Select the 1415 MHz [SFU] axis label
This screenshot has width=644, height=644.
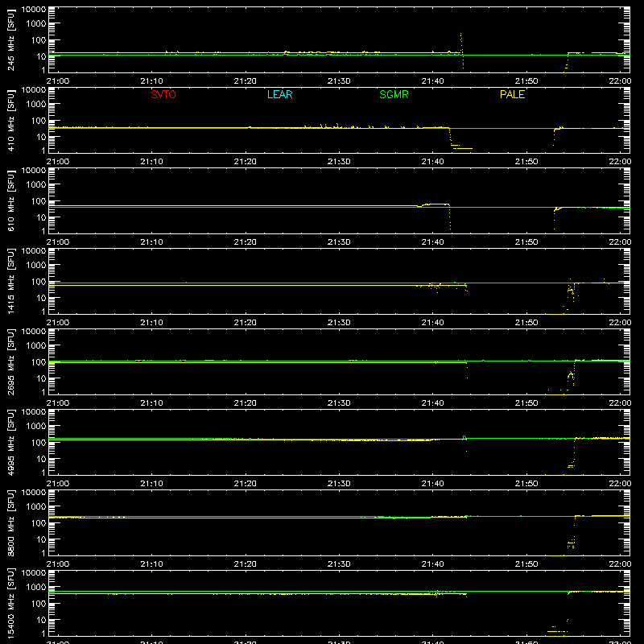(11, 281)
